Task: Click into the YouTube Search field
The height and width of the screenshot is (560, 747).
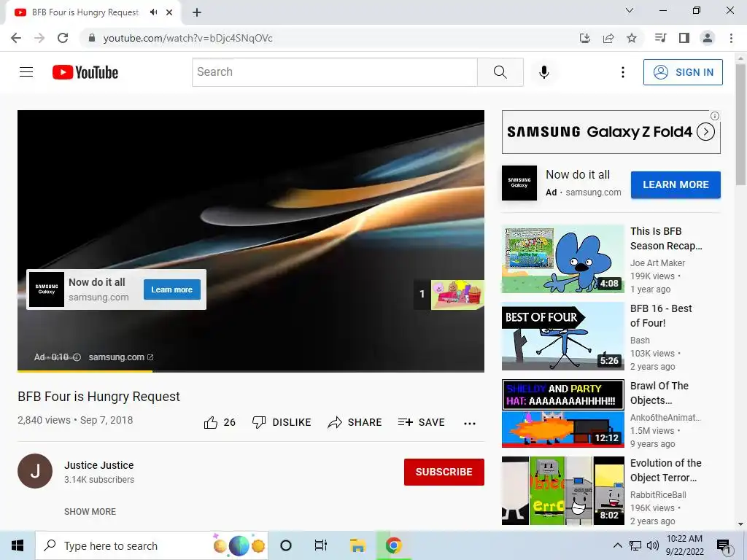Action: [334, 72]
